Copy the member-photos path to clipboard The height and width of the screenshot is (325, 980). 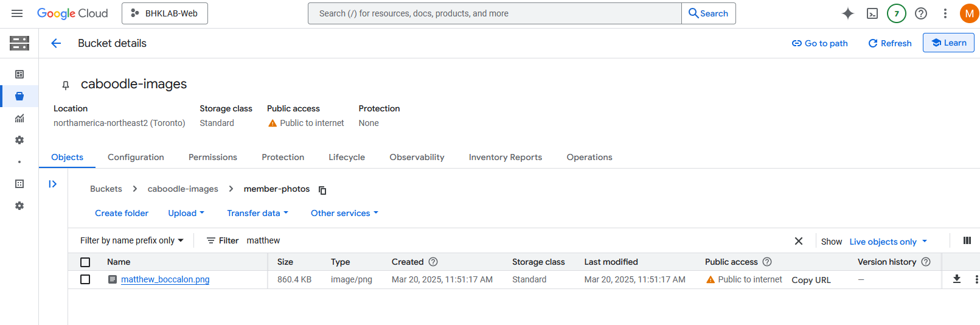tap(322, 190)
